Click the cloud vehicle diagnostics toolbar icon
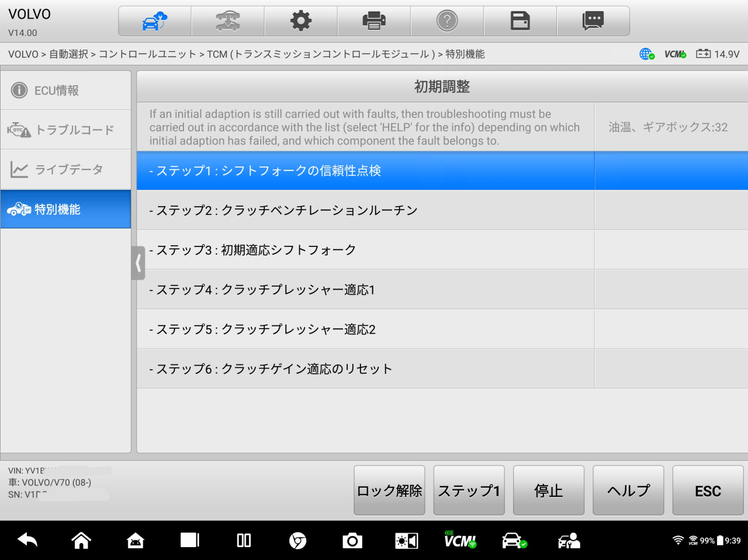748x560 pixels. 155,22
